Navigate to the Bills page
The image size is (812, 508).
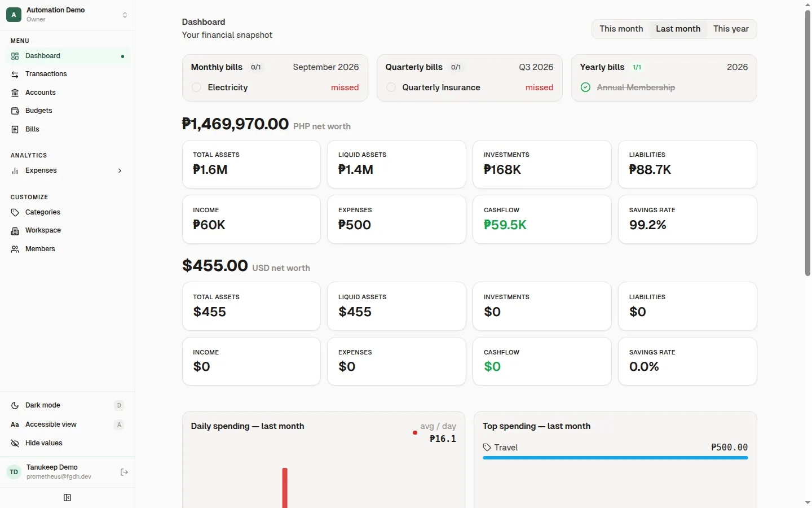68,129
